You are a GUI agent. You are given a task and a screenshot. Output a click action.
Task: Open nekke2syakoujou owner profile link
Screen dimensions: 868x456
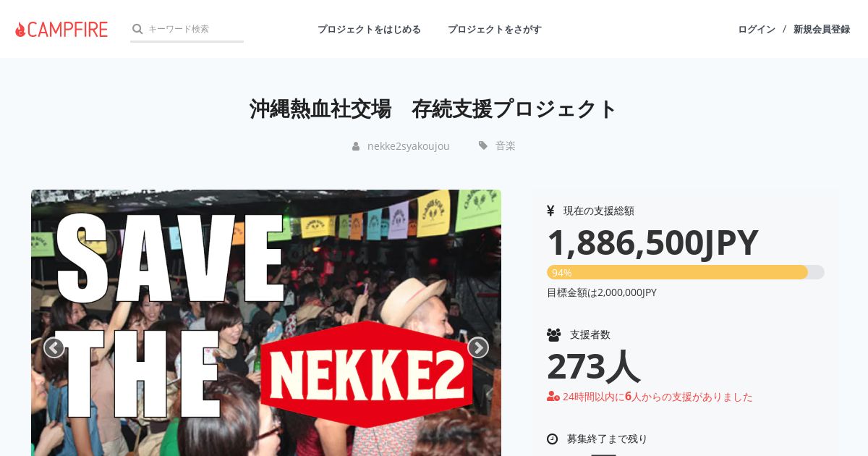(x=409, y=146)
